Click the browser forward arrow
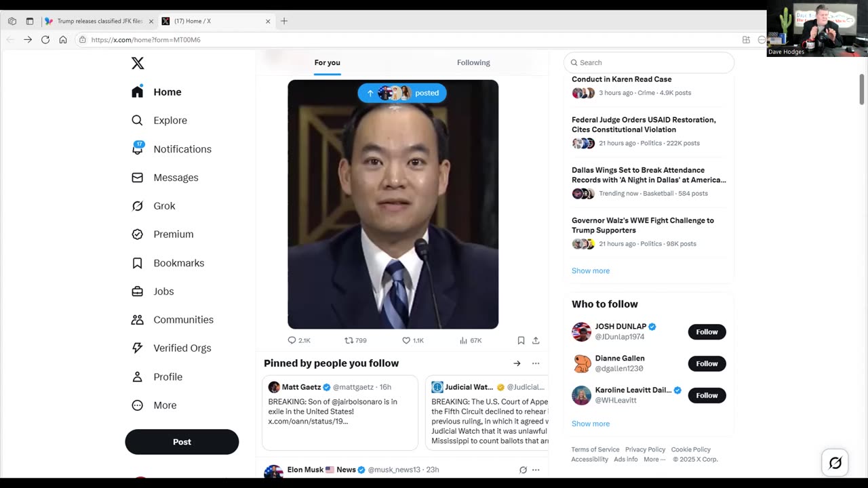Viewport: 868px width, 488px height. pyautogui.click(x=28, y=39)
